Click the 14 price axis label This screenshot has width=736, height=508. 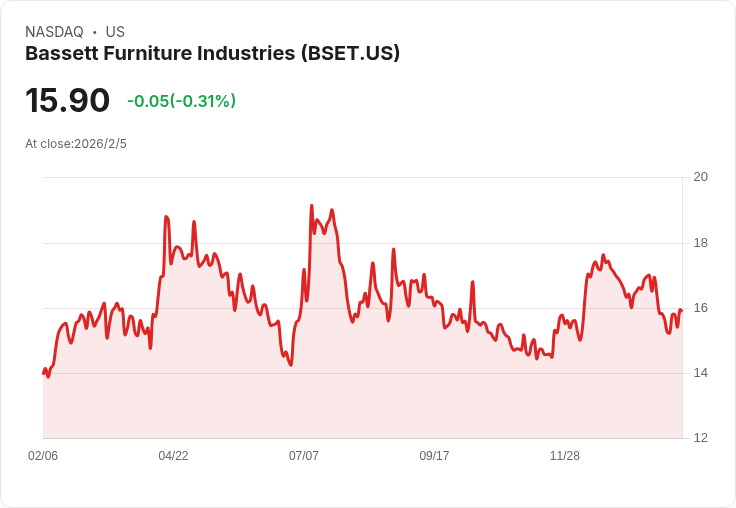coord(701,373)
